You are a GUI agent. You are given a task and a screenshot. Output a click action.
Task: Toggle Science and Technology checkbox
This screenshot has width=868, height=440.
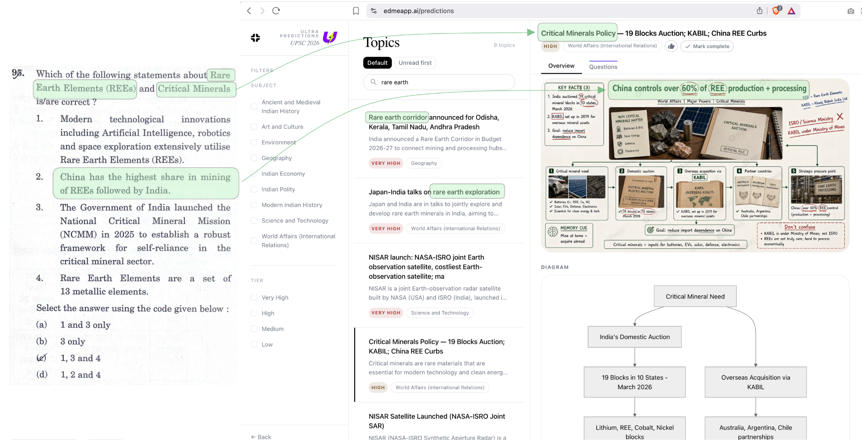254,221
